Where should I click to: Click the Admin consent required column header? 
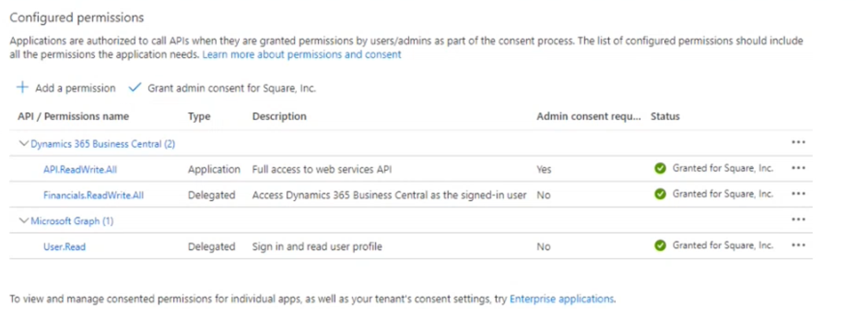[x=588, y=116]
